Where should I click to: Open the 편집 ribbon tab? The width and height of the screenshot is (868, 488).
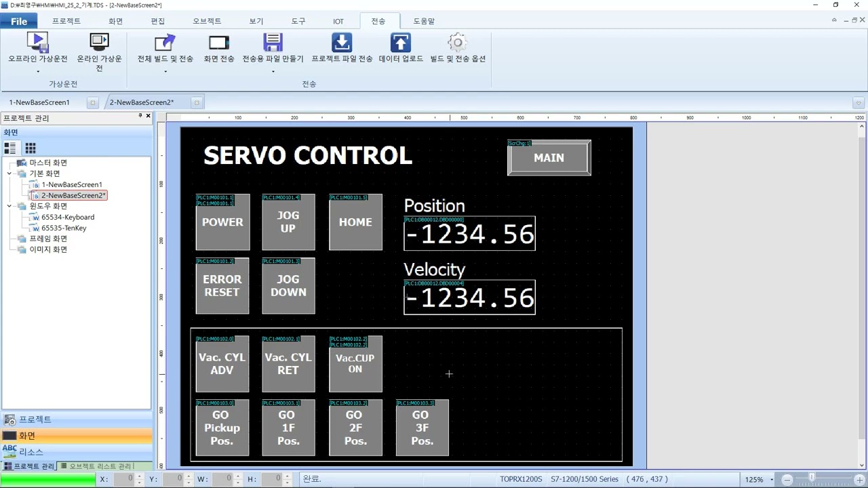click(x=158, y=21)
